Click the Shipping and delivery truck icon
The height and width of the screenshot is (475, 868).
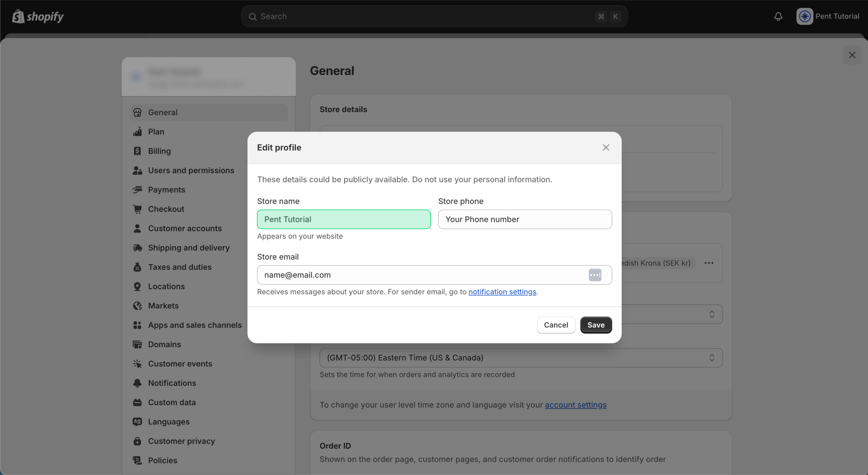point(137,248)
